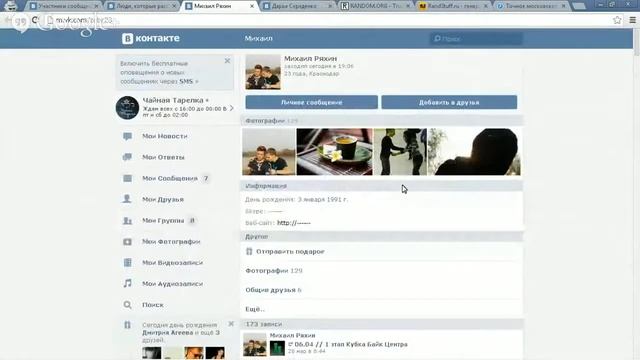
Task: Switch to the Точное московское tab
Action: 531,6
